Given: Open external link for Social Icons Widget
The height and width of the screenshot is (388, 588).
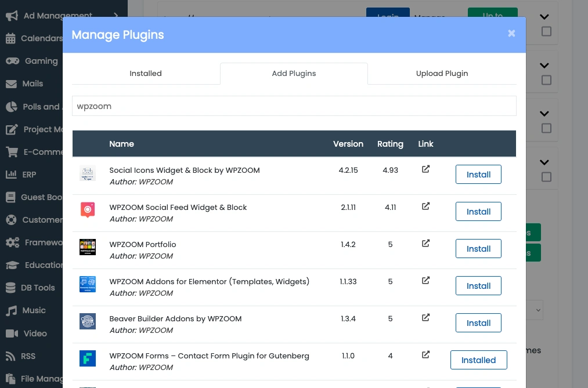Looking at the screenshot, I should 425,169.
